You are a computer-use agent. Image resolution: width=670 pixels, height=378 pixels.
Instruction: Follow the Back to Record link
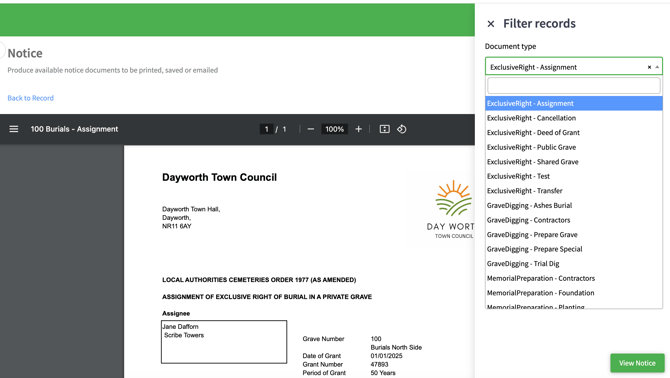tap(31, 98)
